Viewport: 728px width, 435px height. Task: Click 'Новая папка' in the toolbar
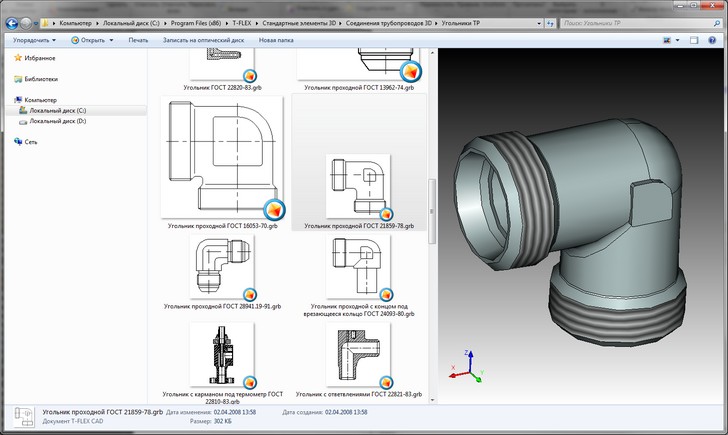pyautogui.click(x=276, y=40)
